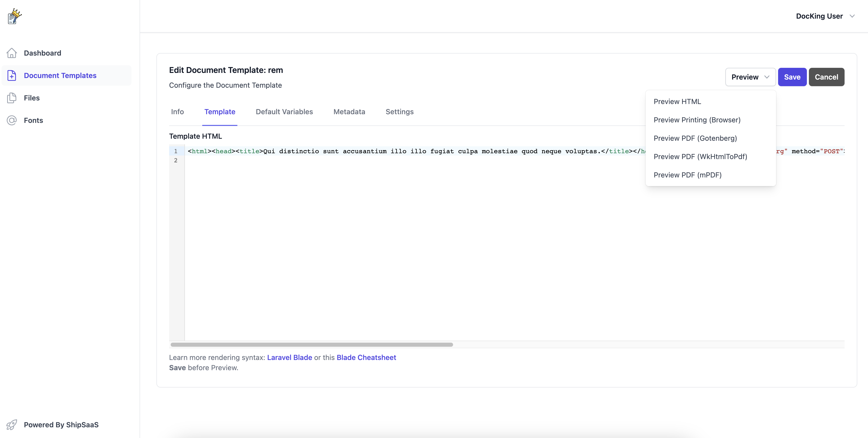This screenshot has width=868, height=438.
Task: Open the Laravel Blade link
Action: coord(289,357)
